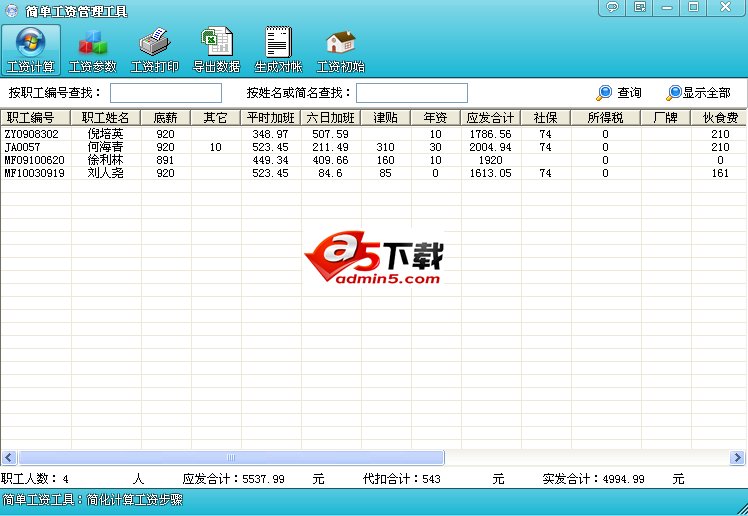Select employee ID JA0057
This screenshot has width=748, height=516.
[22, 147]
